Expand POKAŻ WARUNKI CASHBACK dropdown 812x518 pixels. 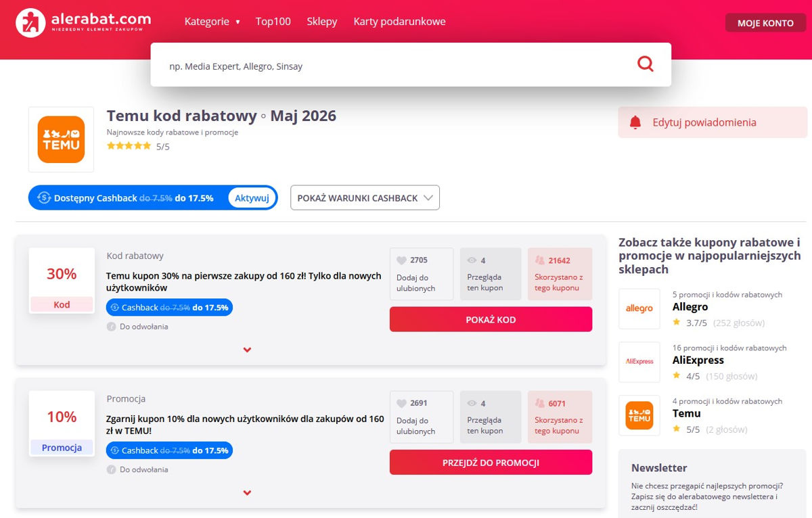point(365,198)
